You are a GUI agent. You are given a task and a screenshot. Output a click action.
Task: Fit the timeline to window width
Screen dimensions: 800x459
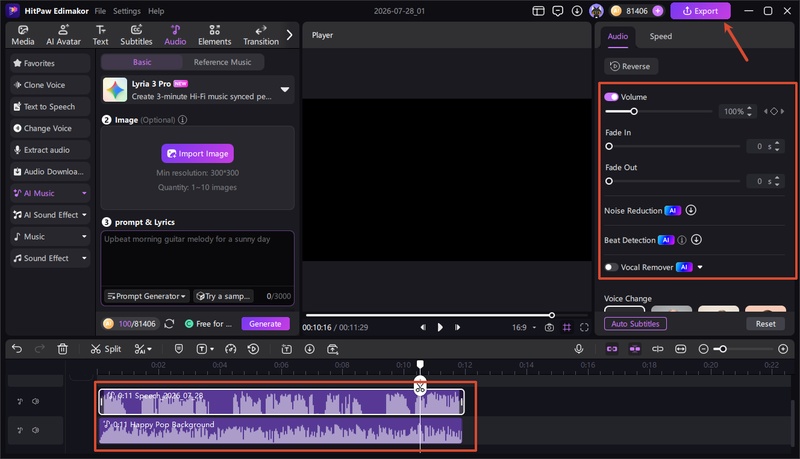(681, 349)
